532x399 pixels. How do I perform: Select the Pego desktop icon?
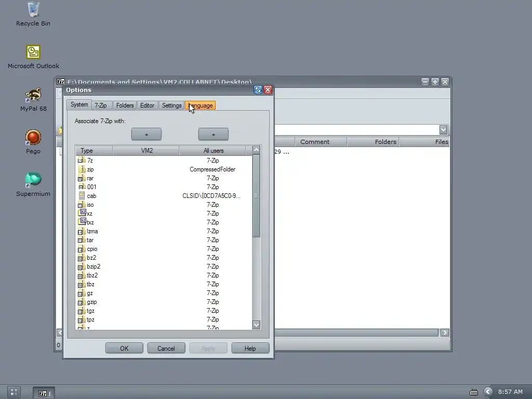coord(33,142)
